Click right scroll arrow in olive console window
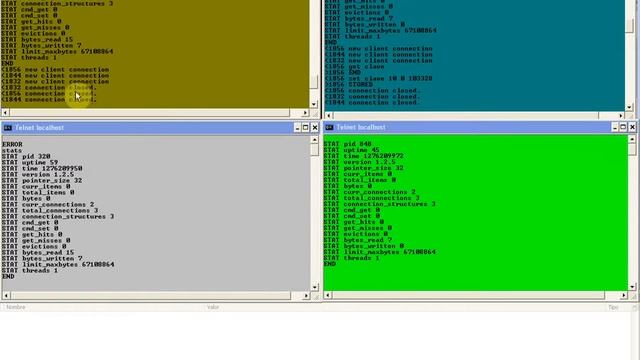 point(306,112)
